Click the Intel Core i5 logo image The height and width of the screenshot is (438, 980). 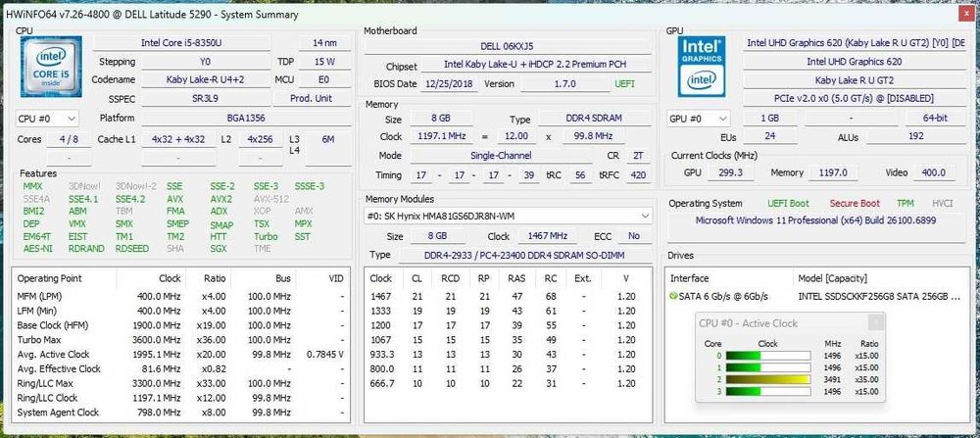pyautogui.click(x=51, y=67)
